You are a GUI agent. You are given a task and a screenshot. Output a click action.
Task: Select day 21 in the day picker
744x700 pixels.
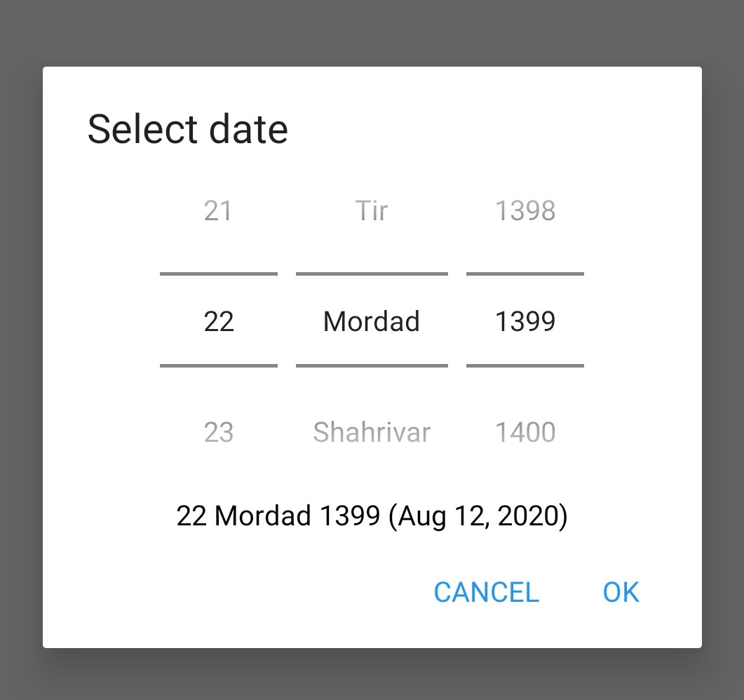coord(218,210)
